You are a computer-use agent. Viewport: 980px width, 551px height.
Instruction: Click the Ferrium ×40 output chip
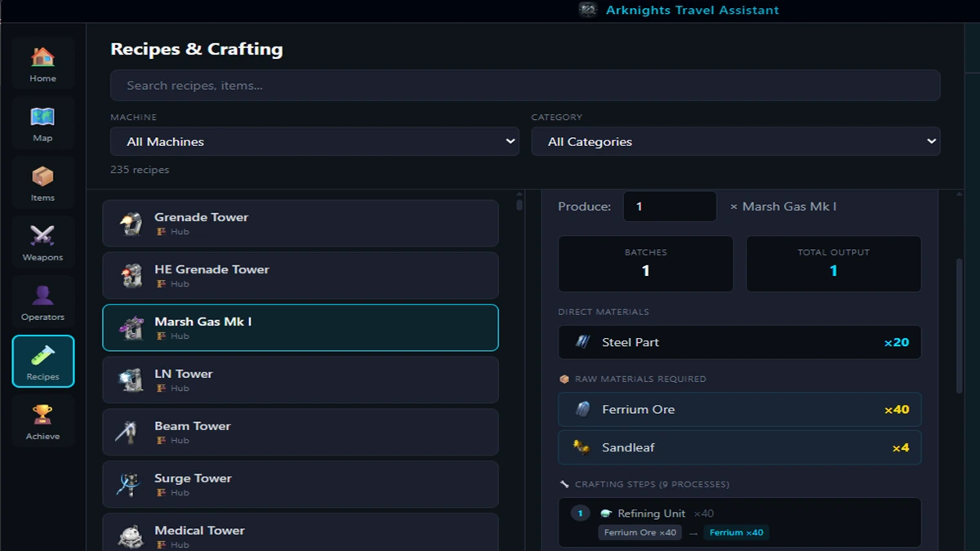point(736,532)
